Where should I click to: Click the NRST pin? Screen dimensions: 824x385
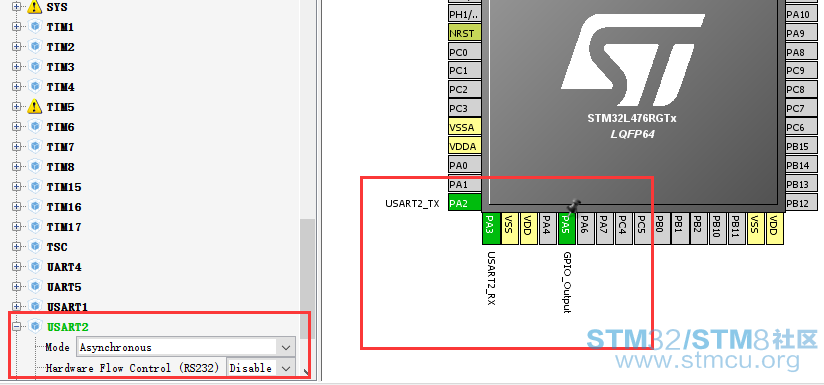click(x=465, y=33)
